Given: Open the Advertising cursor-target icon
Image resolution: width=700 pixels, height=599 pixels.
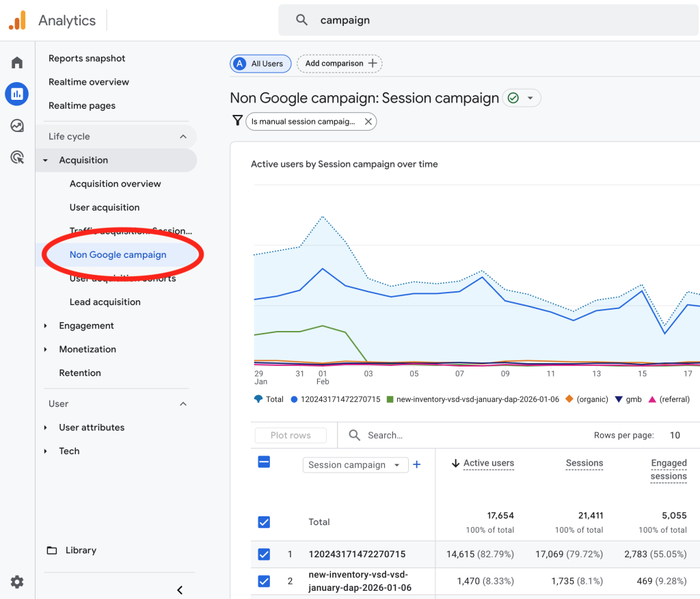Looking at the screenshot, I should pos(17,157).
